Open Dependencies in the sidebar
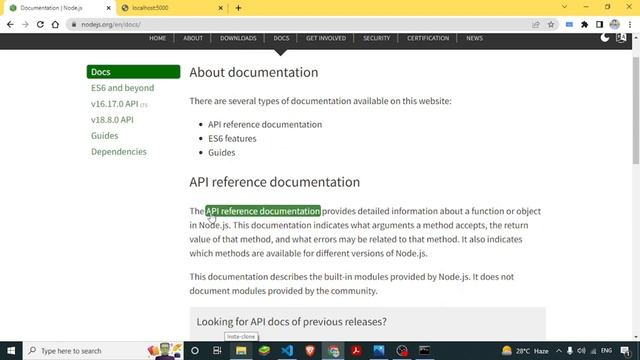The width and height of the screenshot is (640, 360). (119, 151)
